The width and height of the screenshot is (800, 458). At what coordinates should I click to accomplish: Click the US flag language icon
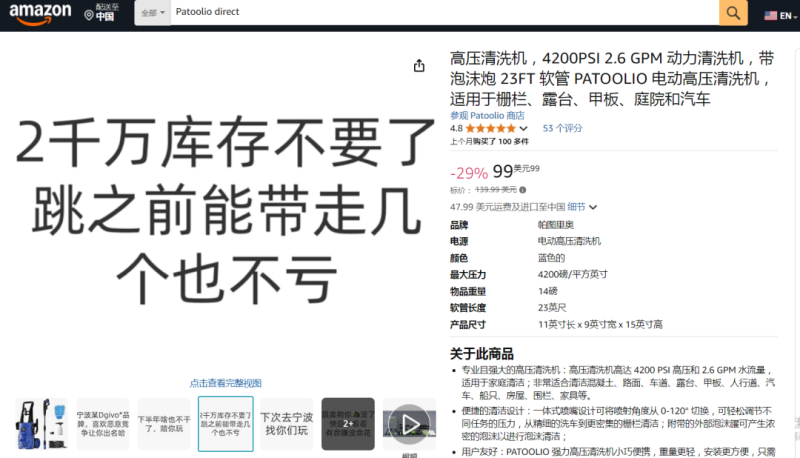coord(770,15)
